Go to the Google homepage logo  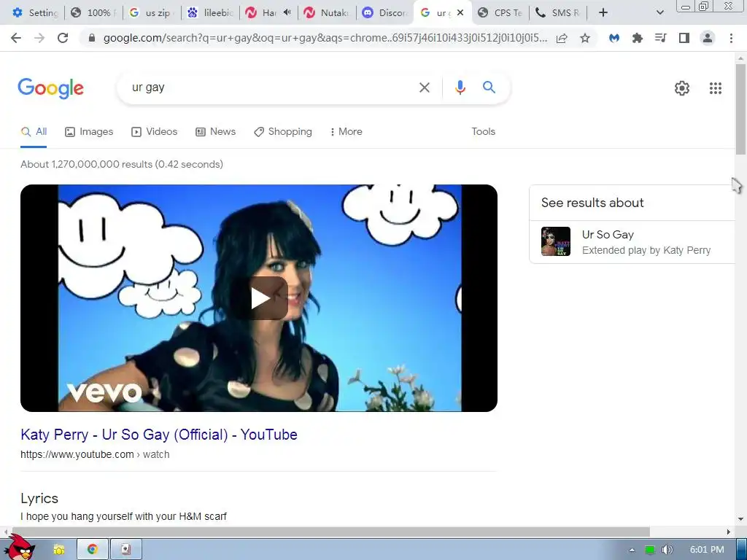coord(50,88)
